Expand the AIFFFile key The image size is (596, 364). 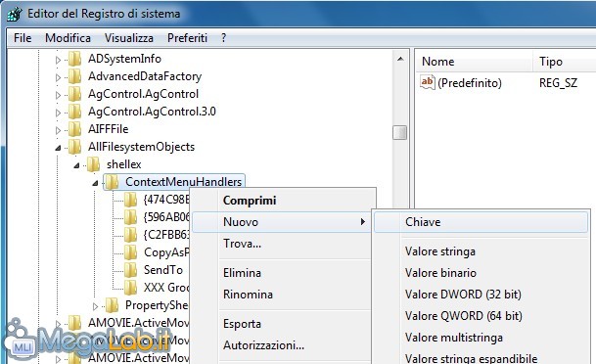click(x=58, y=130)
